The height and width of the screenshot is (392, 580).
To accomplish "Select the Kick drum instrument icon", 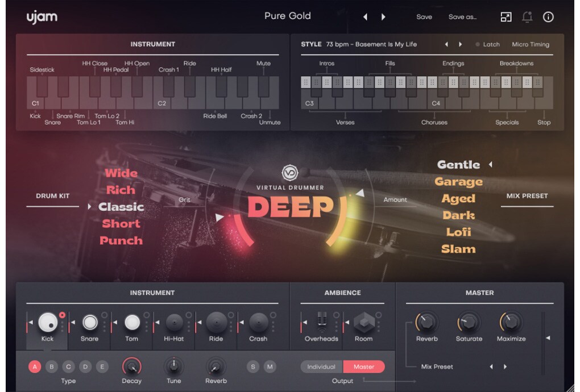I will tap(48, 322).
